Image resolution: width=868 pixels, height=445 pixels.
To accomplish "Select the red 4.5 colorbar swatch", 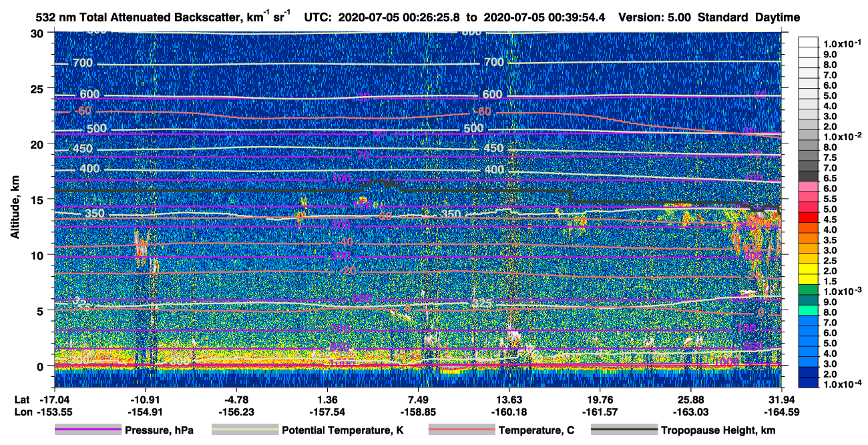I will [810, 219].
